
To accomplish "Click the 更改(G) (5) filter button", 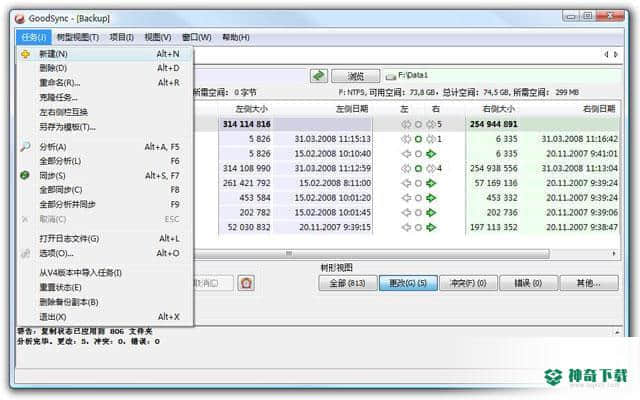I will [x=408, y=283].
